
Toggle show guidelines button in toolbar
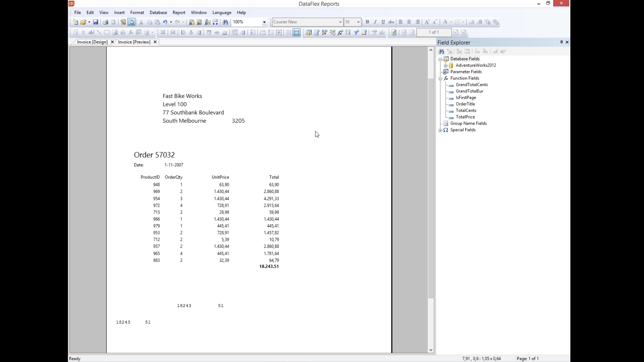(x=297, y=33)
